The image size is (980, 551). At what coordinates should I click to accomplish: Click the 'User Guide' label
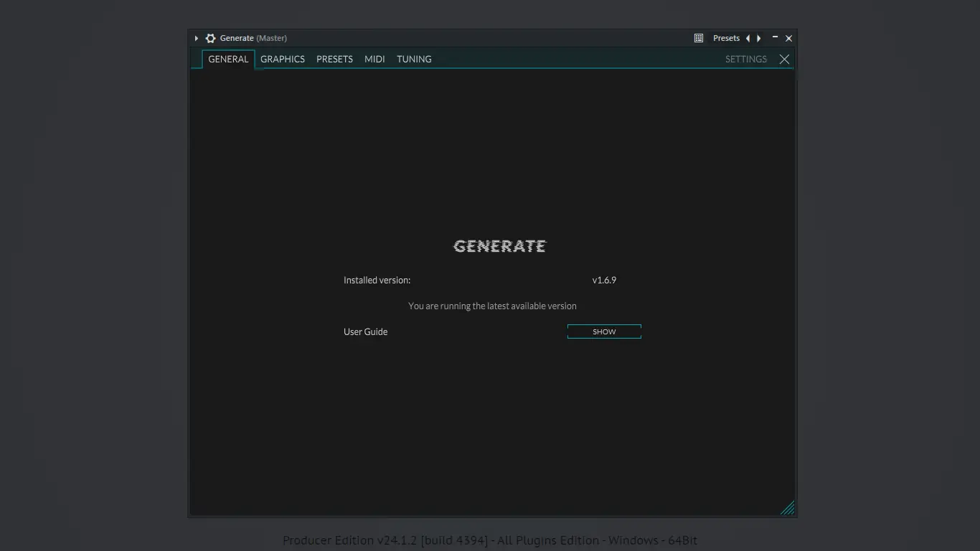click(365, 331)
